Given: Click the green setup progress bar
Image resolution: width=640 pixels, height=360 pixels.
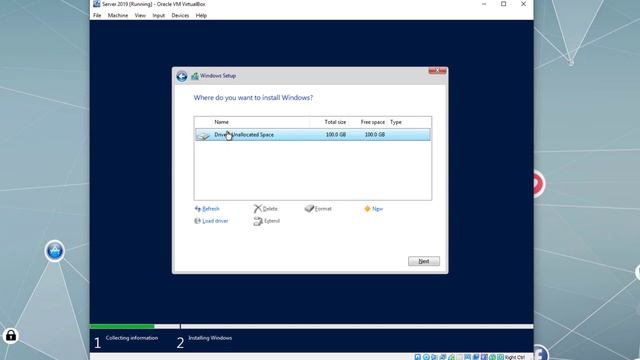Looking at the screenshot, I should [x=122, y=326].
